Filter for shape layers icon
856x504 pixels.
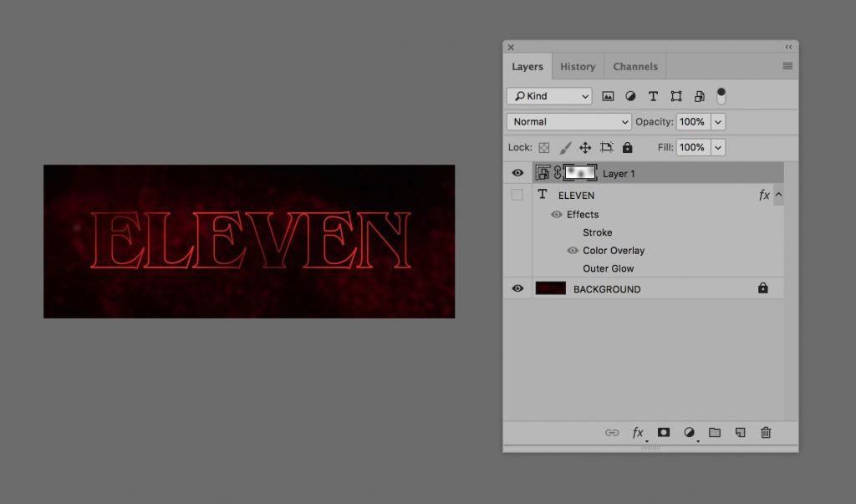(x=675, y=97)
